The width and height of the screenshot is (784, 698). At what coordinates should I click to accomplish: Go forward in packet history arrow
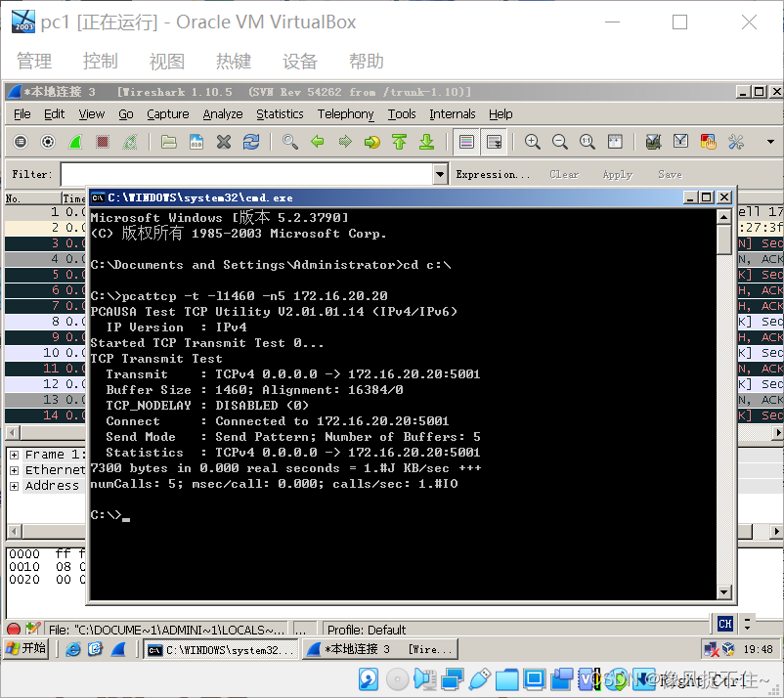344,142
